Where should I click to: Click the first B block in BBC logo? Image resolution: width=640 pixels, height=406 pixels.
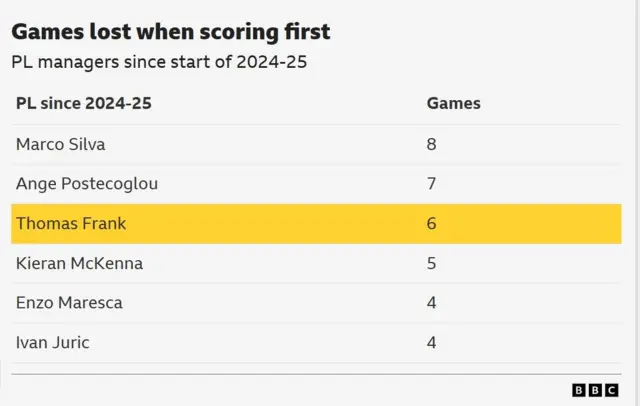[x=579, y=391]
